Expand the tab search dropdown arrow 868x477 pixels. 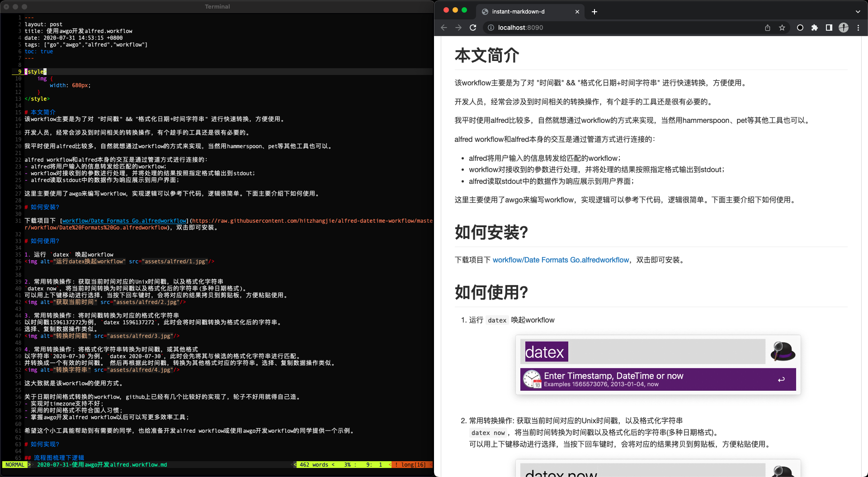pyautogui.click(x=858, y=12)
